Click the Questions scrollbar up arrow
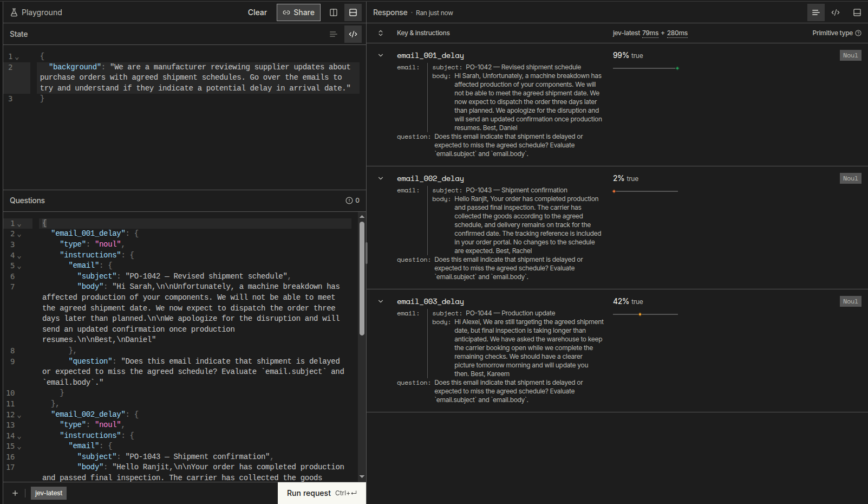868x504 pixels. 362,217
